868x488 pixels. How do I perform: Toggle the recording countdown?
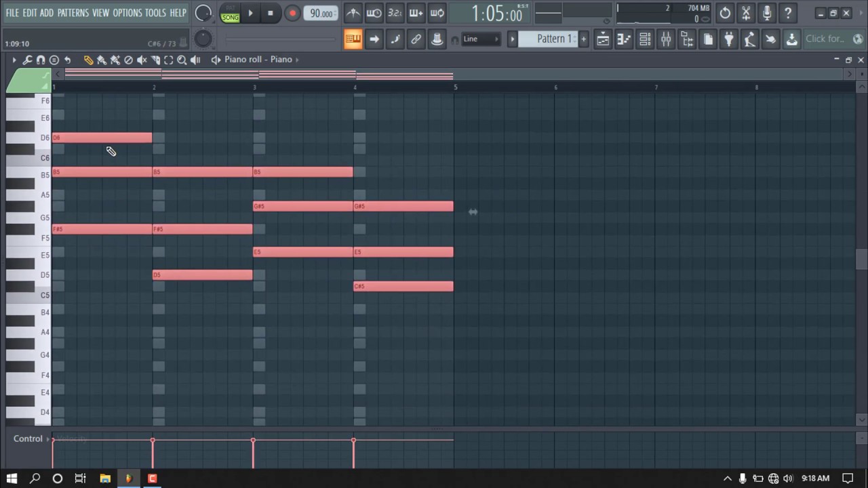click(395, 13)
